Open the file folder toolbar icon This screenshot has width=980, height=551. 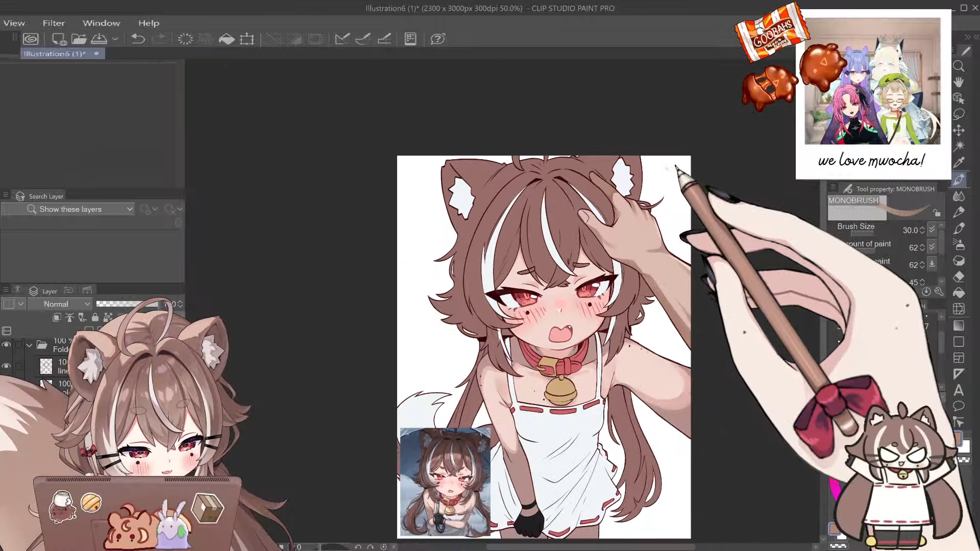[x=78, y=39]
